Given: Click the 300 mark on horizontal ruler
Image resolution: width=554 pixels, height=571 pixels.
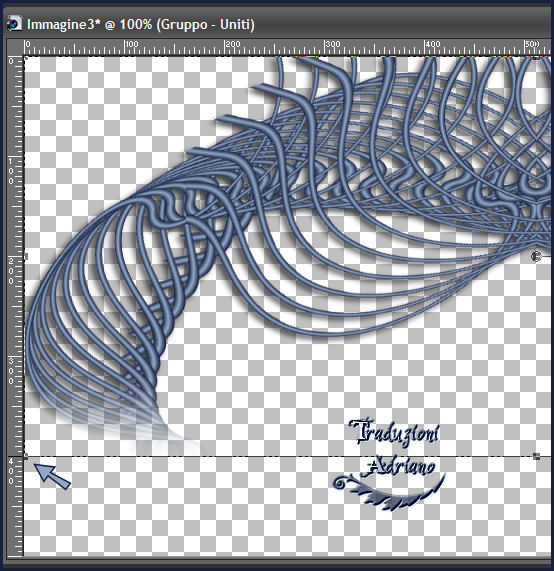Looking at the screenshot, I should coord(332,44).
